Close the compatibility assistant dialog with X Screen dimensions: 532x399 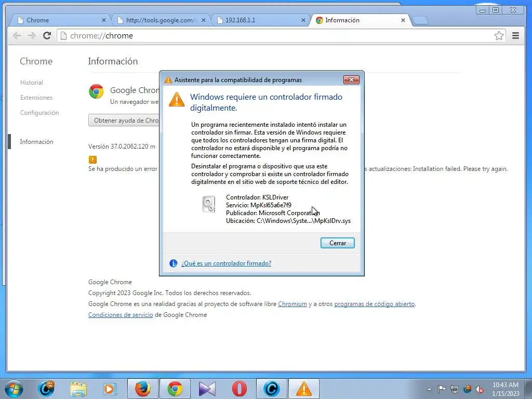tap(352, 79)
